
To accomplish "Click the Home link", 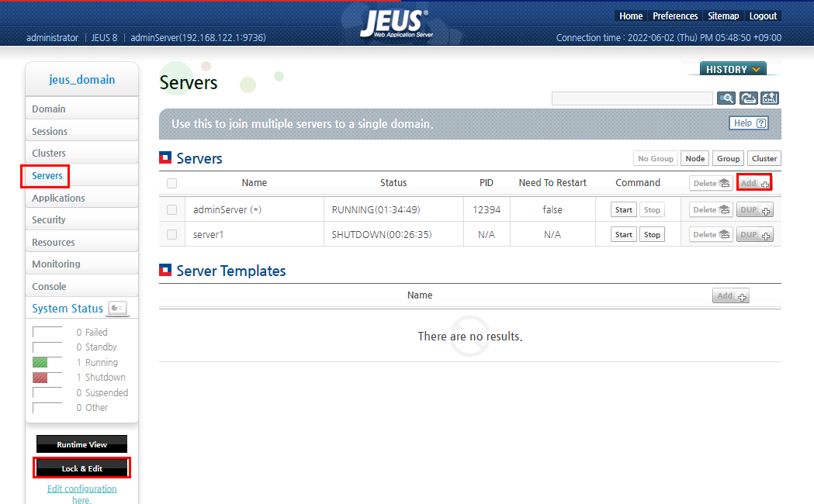I will coord(631,16).
